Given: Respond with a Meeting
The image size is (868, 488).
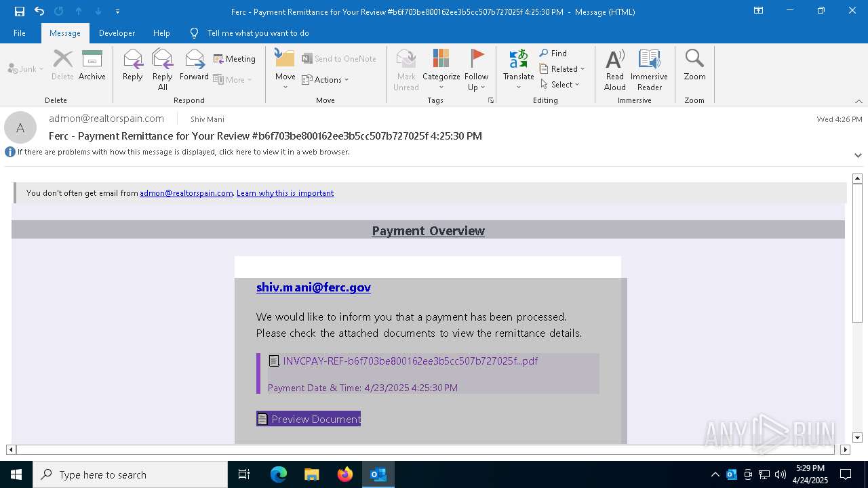Looking at the screenshot, I should tap(235, 59).
